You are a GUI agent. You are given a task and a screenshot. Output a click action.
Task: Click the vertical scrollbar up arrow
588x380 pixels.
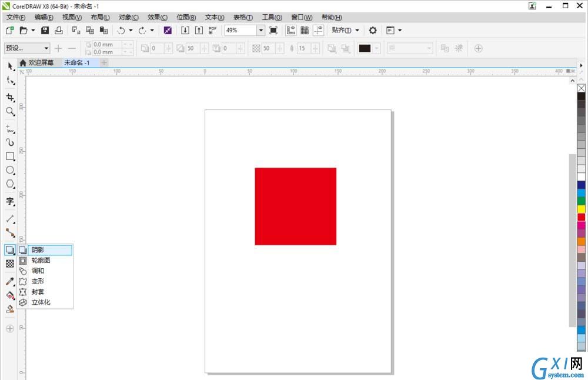(572, 81)
